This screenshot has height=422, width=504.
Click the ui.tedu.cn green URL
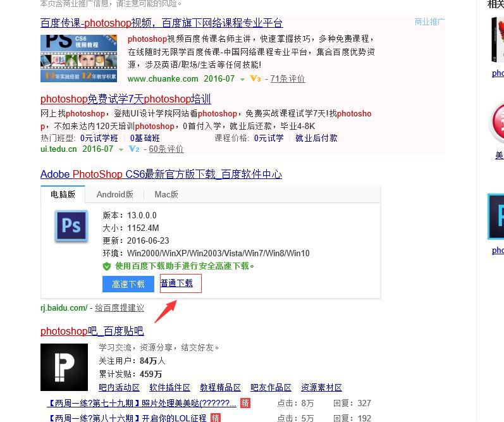coord(59,149)
